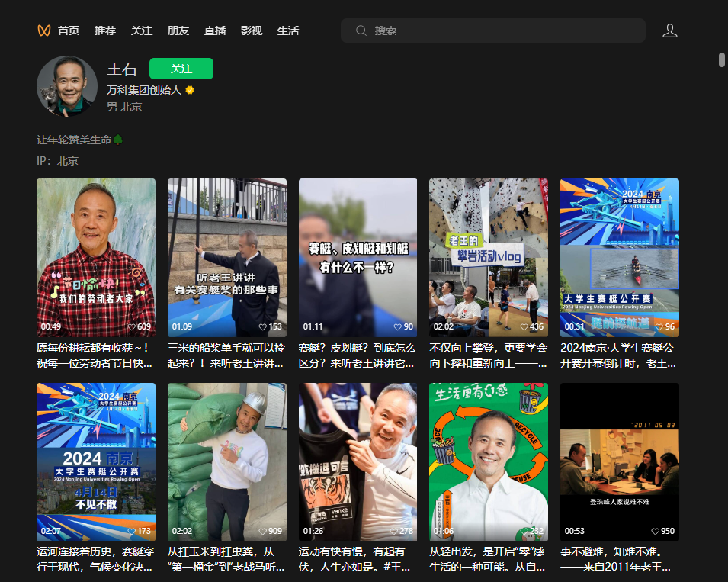Play the 4月14日 不见不散 video
Image resolution: width=728 pixels, height=582 pixels.
(96, 461)
